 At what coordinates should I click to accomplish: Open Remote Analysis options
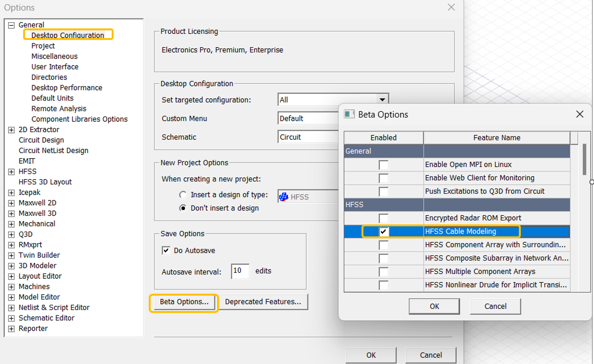[59, 109]
